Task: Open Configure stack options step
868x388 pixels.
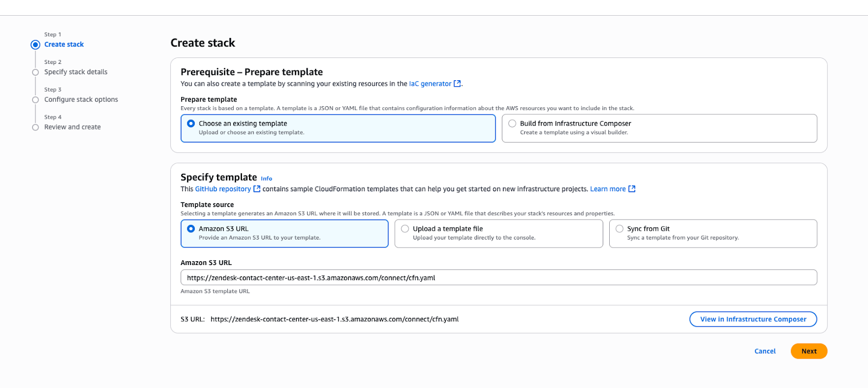Action: point(81,100)
